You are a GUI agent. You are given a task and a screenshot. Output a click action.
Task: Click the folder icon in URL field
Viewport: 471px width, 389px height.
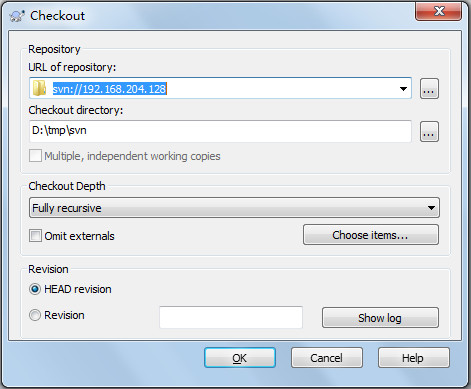[x=39, y=88]
